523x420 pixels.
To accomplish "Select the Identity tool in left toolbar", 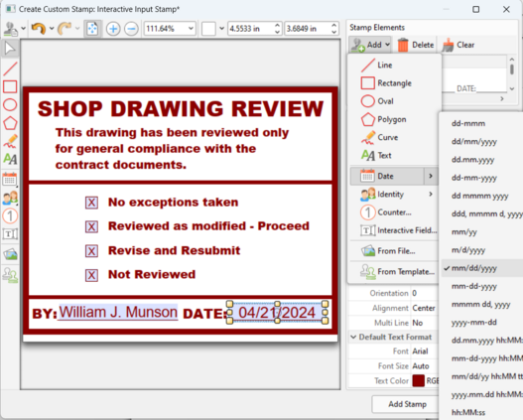I will point(10,198).
